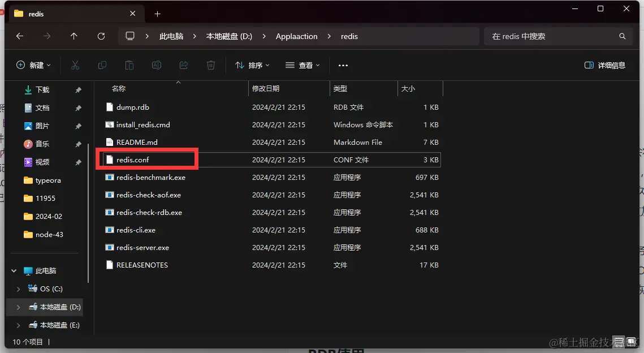Toggle the 详细信息 details pane

tap(604, 66)
